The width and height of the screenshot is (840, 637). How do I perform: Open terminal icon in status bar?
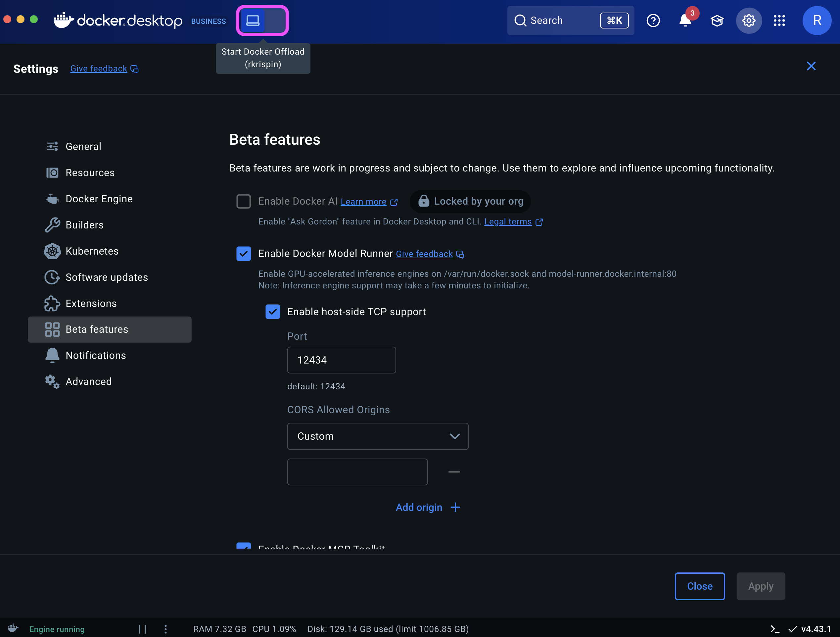point(775,629)
